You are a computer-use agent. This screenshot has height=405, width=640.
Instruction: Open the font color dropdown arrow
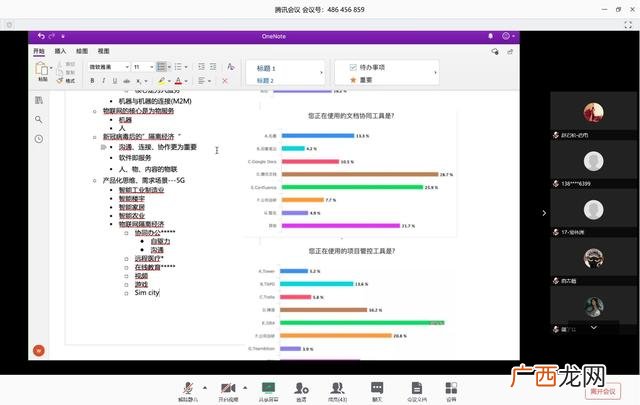pyautogui.click(x=186, y=81)
